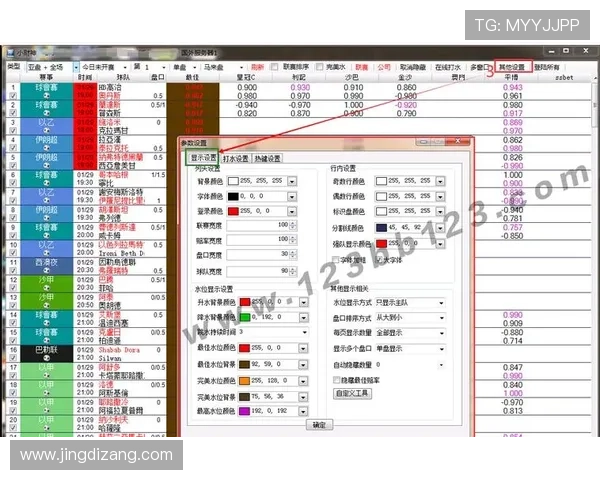This screenshot has height=480, width=600.
Task: Check the 隐藏最佳赔率 checkbox
Action: 334,380
